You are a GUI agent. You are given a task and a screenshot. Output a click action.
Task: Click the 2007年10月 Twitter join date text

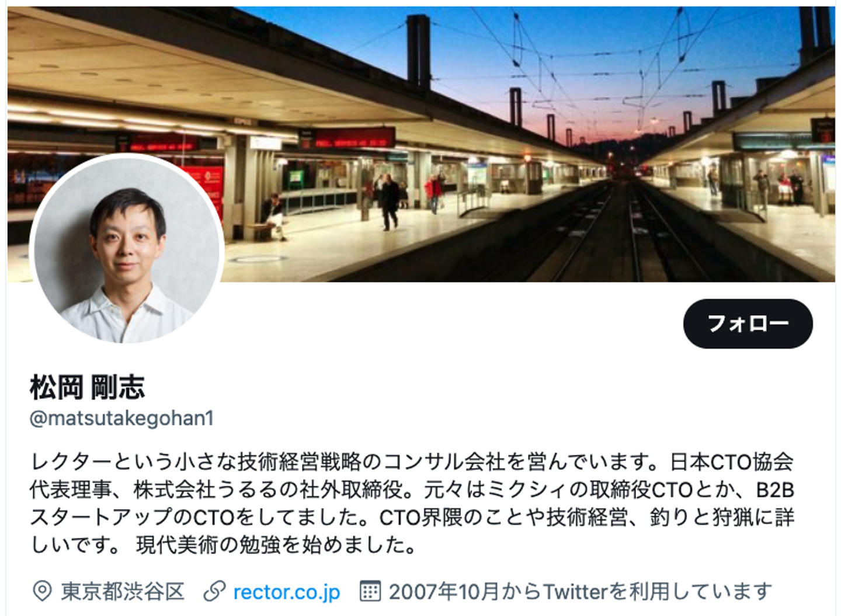580,591
